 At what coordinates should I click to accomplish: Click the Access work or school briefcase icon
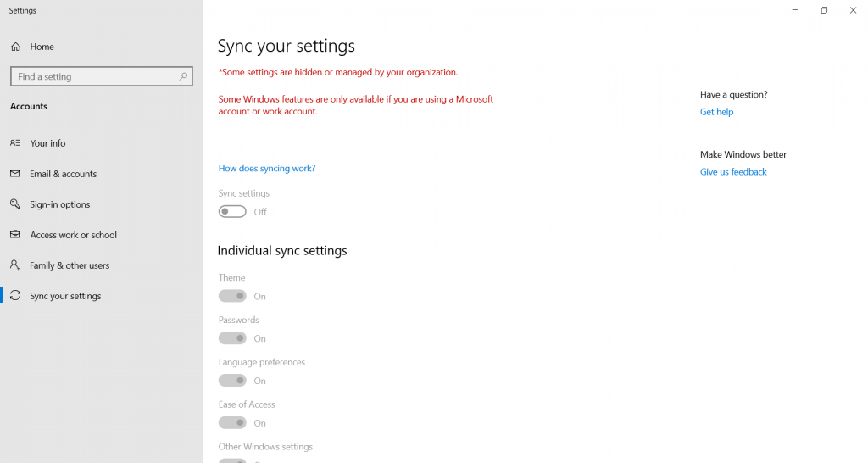point(15,234)
